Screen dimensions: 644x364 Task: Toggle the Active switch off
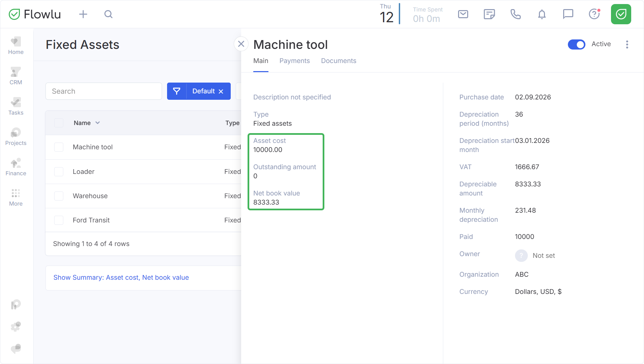576,44
